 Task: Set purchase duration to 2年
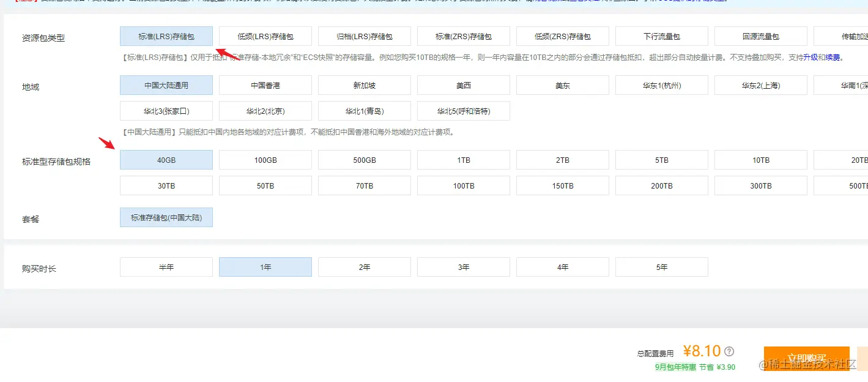click(x=365, y=267)
